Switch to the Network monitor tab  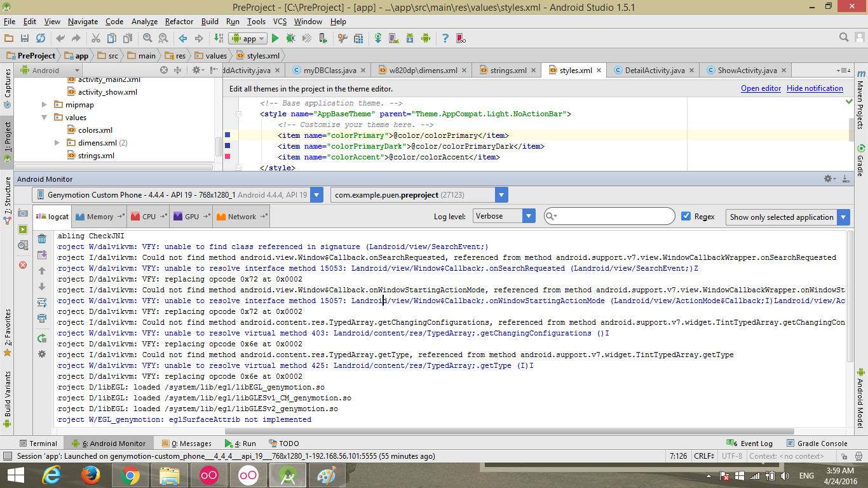(x=242, y=217)
